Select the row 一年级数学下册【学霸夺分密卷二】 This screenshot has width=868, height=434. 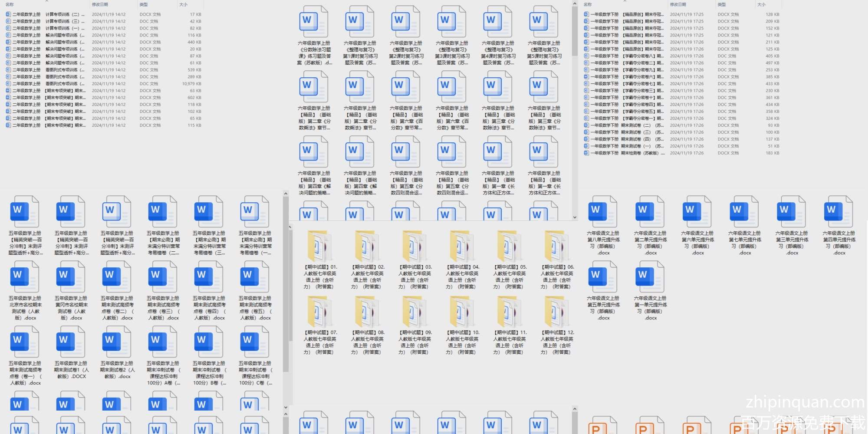(681, 63)
